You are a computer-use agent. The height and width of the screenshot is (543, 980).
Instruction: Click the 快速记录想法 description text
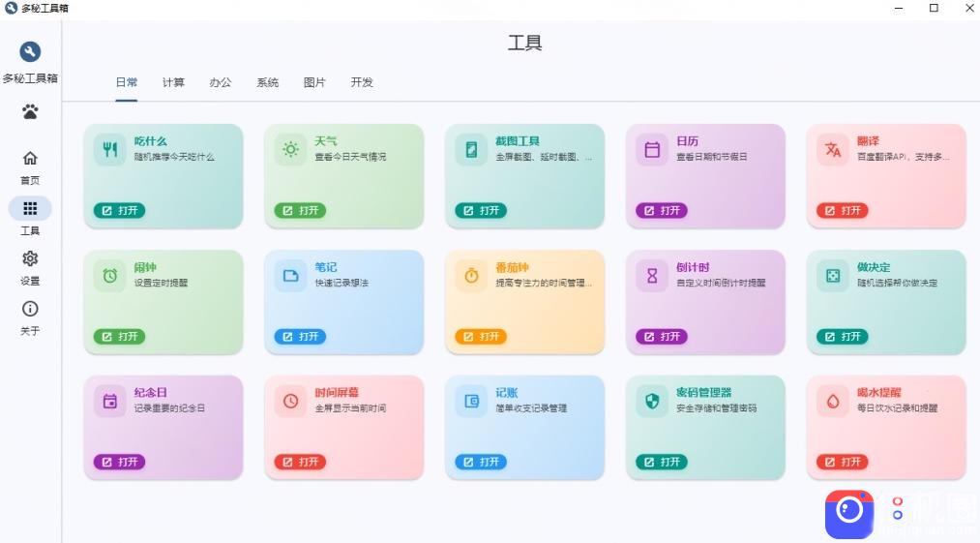coord(342,283)
